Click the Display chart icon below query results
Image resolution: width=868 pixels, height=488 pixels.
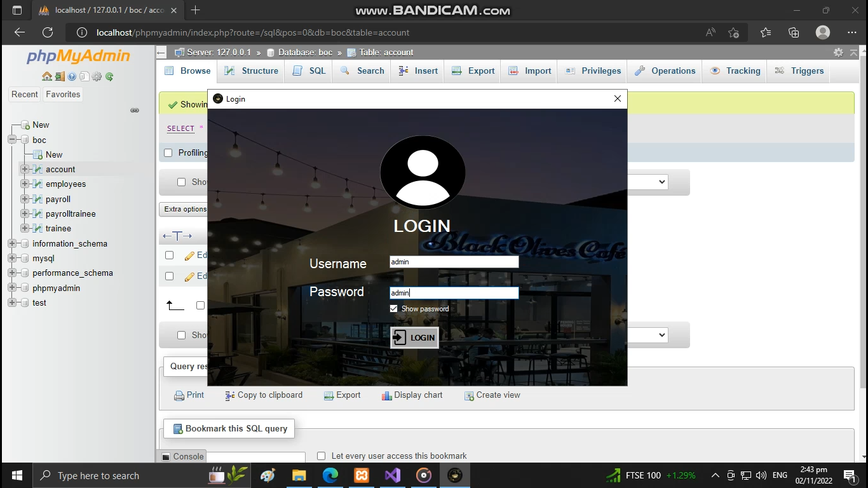click(387, 395)
